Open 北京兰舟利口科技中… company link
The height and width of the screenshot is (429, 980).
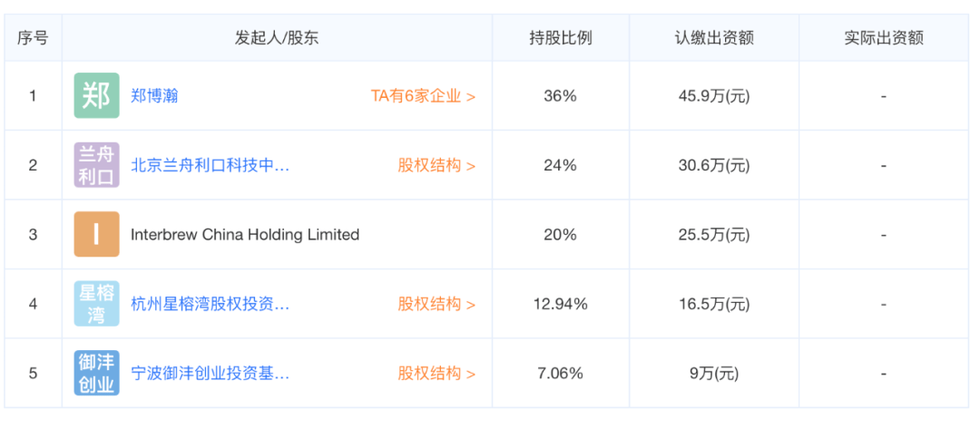(x=210, y=165)
